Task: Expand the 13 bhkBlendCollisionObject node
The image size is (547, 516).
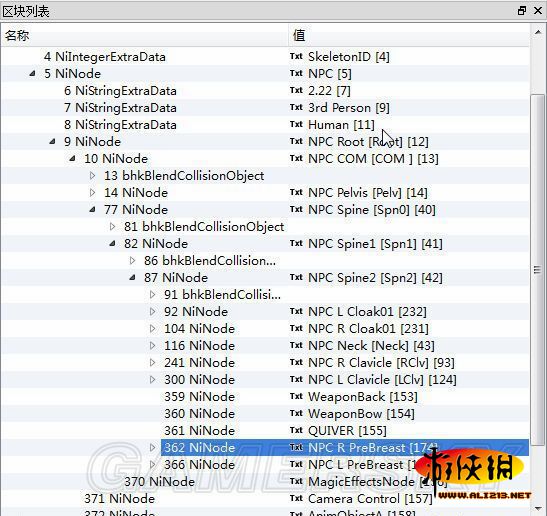Action: (92, 175)
